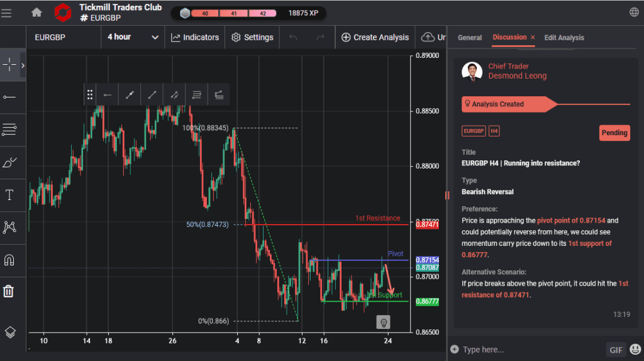The height and width of the screenshot is (361, 644).
Task: Pick the Fibonacci levels tool in floating toolbar
Action: tap(197, 95)
